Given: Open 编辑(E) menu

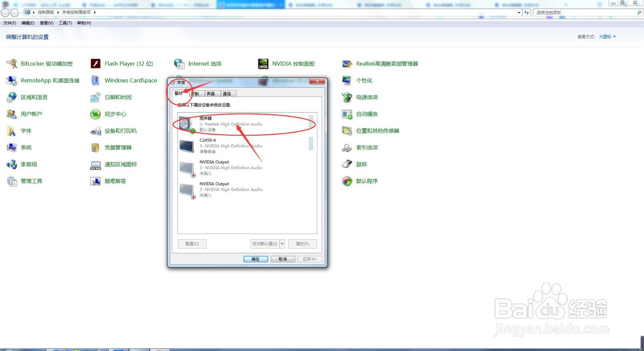Looking at the screenshot, I should [28, 23].
